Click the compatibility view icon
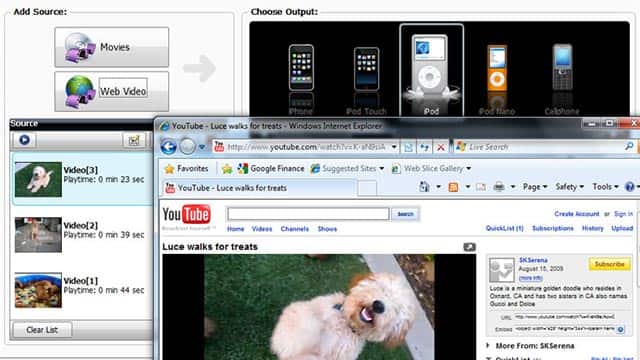640x360 pixels. (x=408, y=147)
